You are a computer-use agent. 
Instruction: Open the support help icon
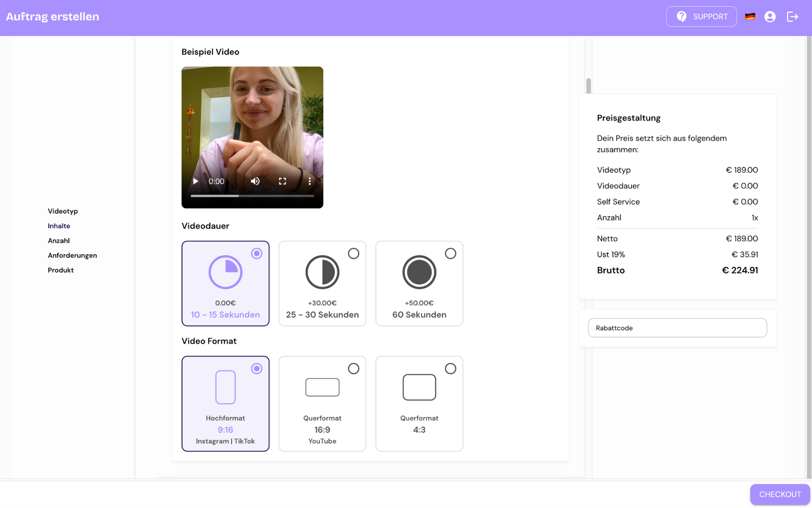coord(682,16)
